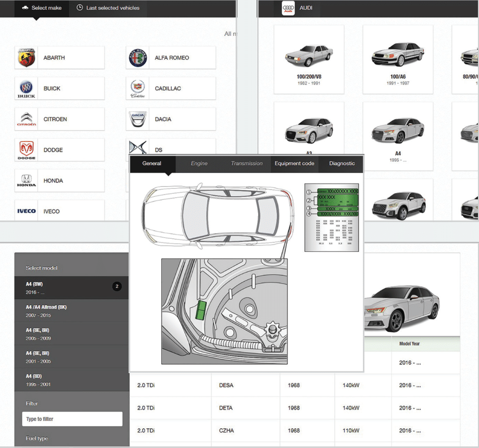Choose the ABARTH make button

pos(59,58)
